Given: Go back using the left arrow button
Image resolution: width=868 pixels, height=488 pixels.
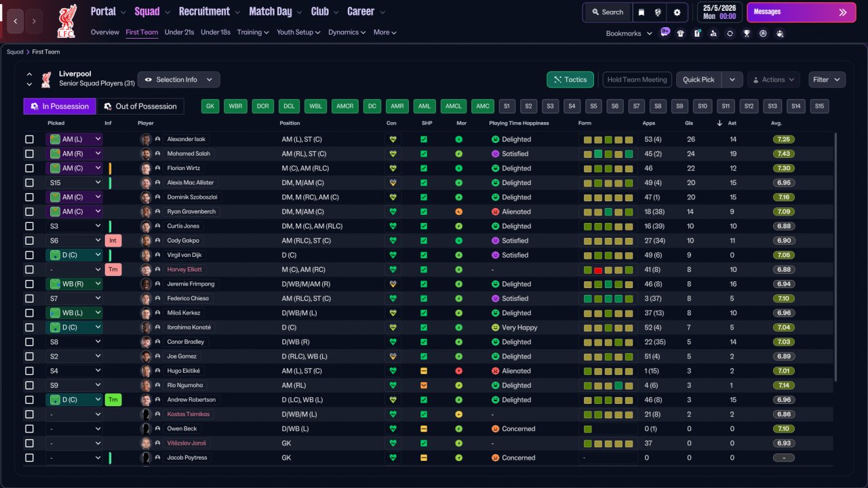Looking at the screenshot, I should pos(16,21).
